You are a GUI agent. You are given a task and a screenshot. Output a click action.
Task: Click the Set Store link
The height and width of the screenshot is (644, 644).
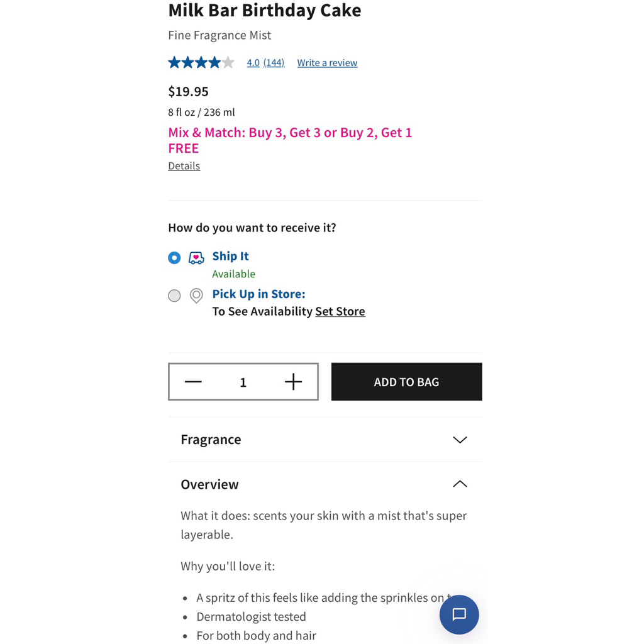(340, 311)
